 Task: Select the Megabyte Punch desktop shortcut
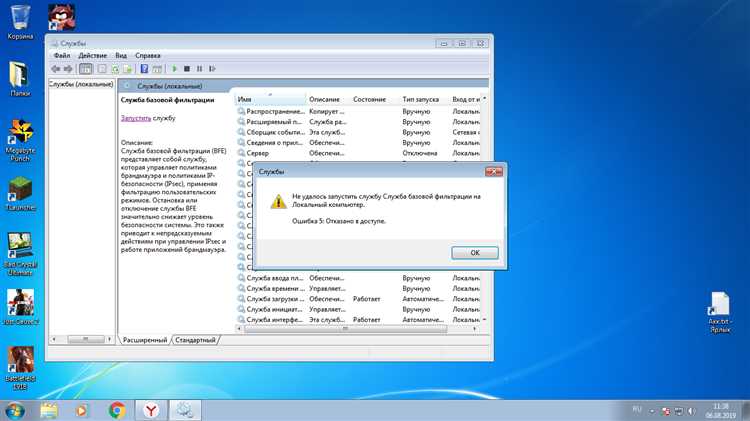20,140
